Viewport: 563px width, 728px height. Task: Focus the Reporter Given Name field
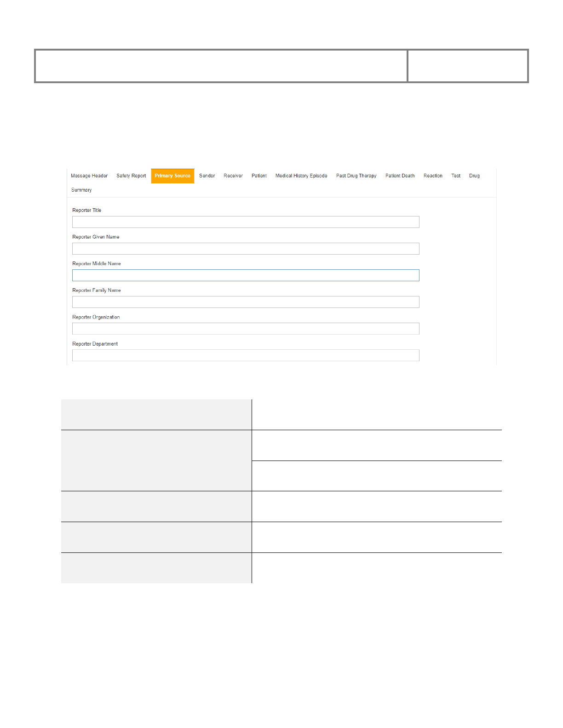(x=246, y=249)
